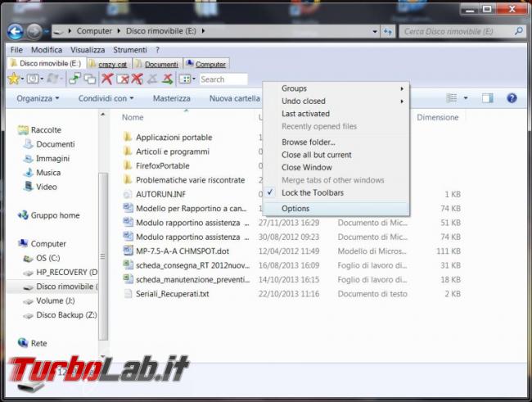Expand the Undo closed submenu arrow

[402, 102]
